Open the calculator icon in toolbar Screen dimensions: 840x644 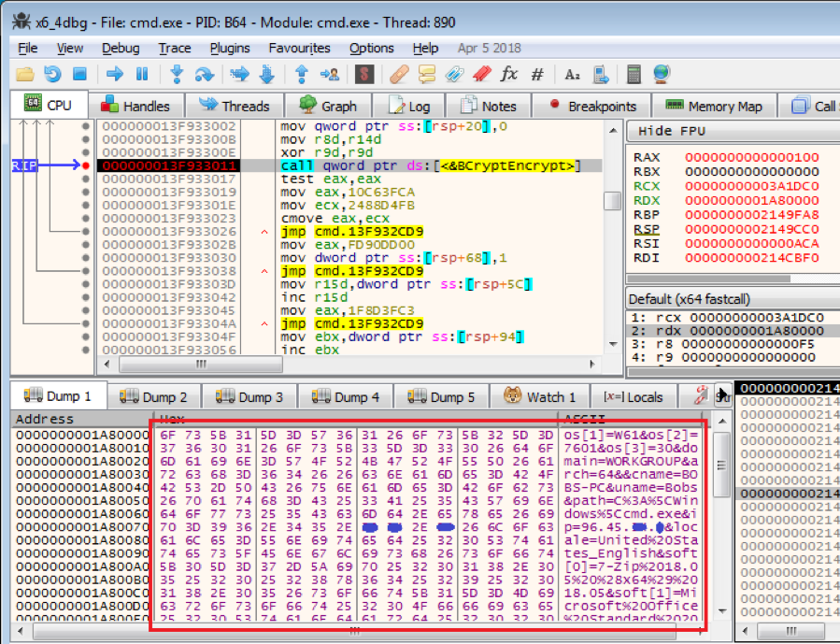634,74
